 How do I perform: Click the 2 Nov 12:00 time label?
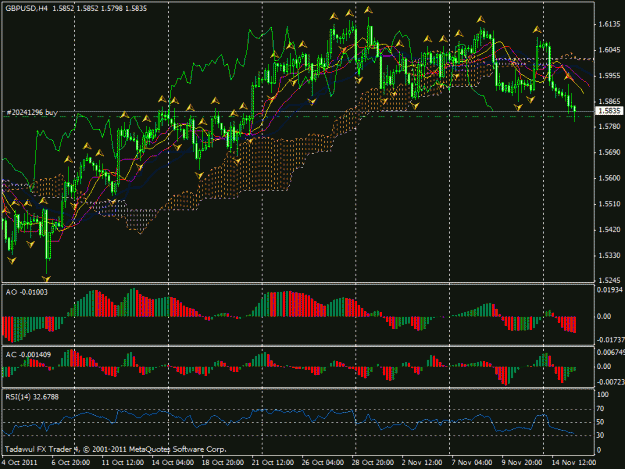click(422, 463)
